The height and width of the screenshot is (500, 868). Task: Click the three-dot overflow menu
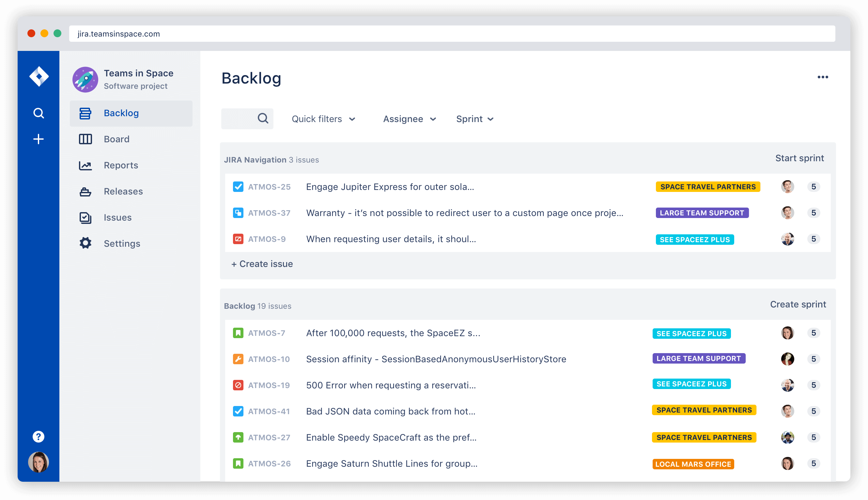(x=822, y=77)
